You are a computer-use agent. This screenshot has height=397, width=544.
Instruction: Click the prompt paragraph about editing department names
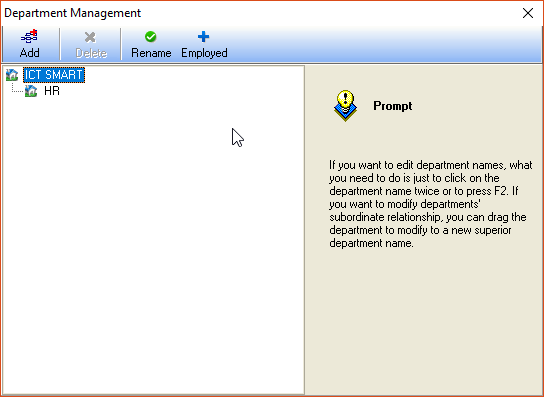(430, 204)
